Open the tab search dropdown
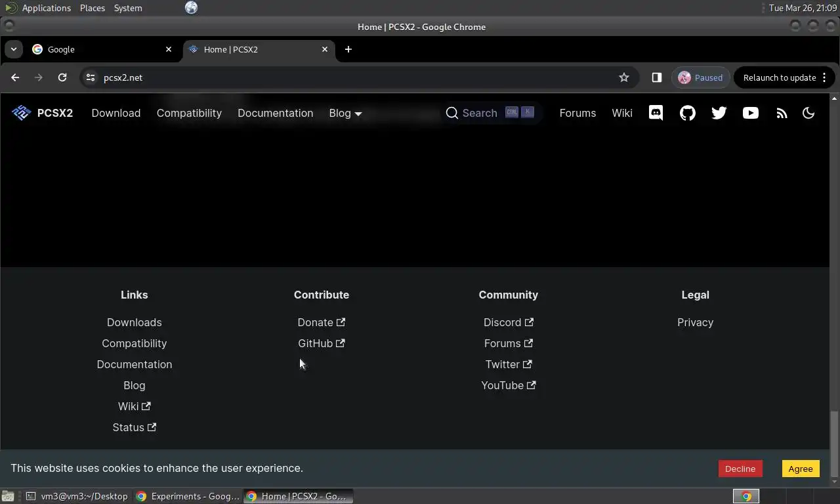This screenshot has width=840, height=504. pyautogui.click(x=13, y=49)
